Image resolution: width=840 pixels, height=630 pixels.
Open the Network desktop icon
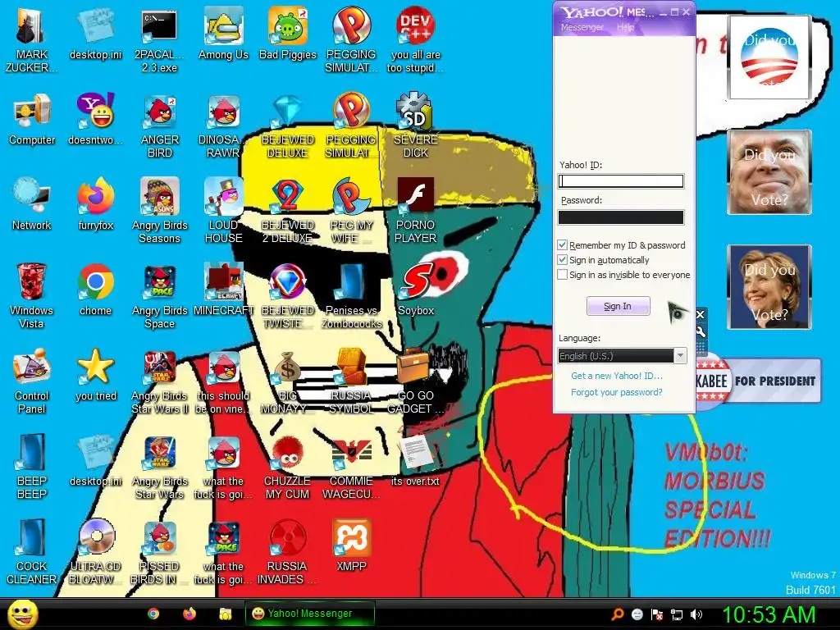point(32,204)
